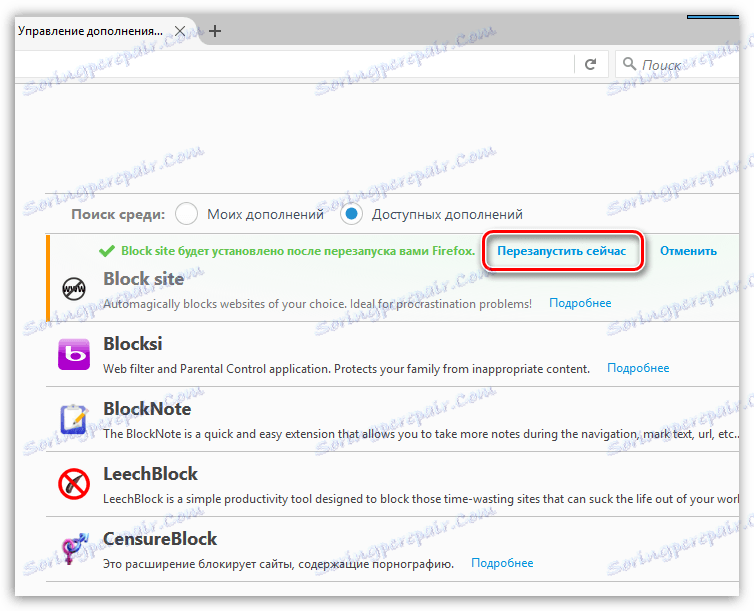This screenshot has height=611, width=754.
Task: Click Перезапустить сейчас link
Action: [x=561, y=251]
